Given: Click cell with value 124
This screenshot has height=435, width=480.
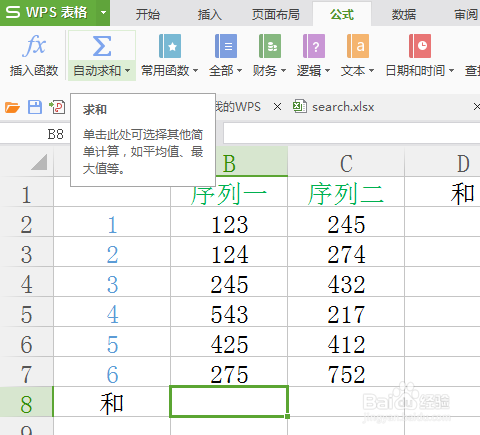Looking at the screenshot, I should tap(229, 252).
